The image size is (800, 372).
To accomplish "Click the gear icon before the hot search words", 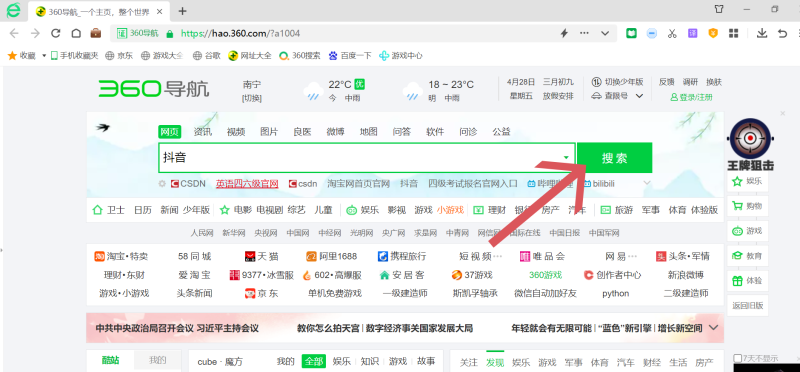I will click(162, 184).
